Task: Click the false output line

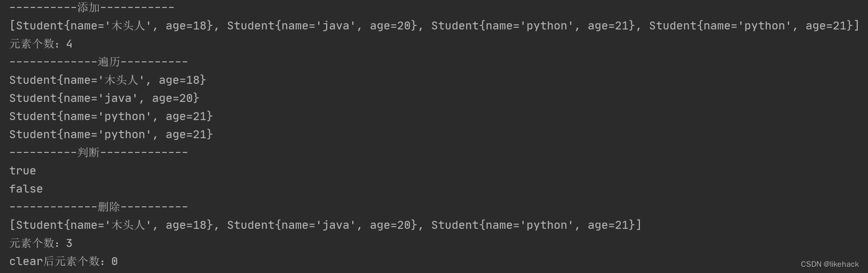Action: click(x=26, y=189)
